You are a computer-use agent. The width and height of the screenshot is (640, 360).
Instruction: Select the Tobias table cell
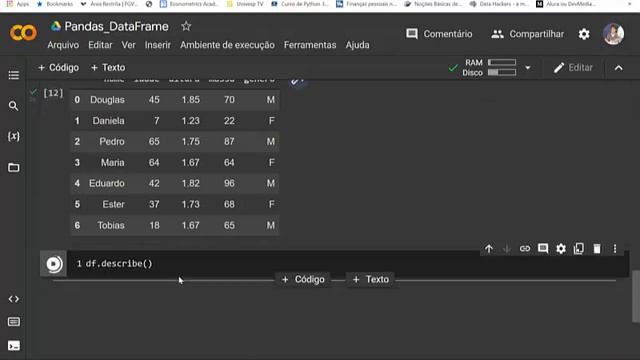pyautogui.click(x=111, y=225)
